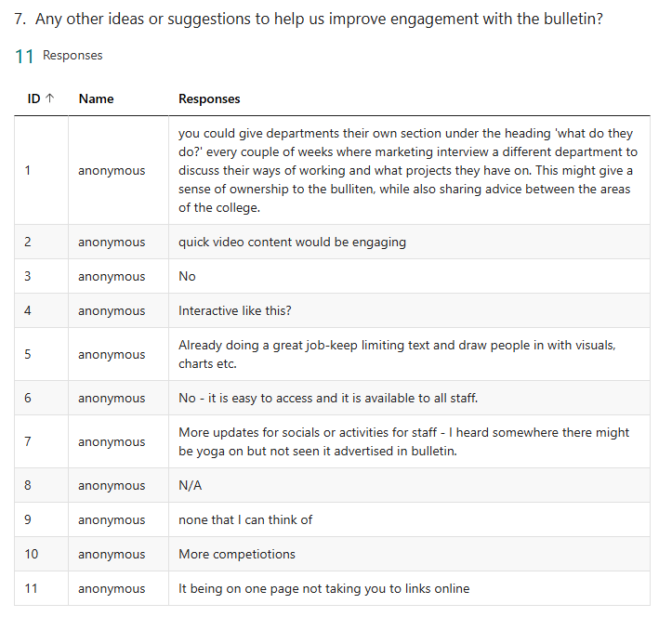
Task: Select the 'No' response in row 3
Action: tap(187, 277)
